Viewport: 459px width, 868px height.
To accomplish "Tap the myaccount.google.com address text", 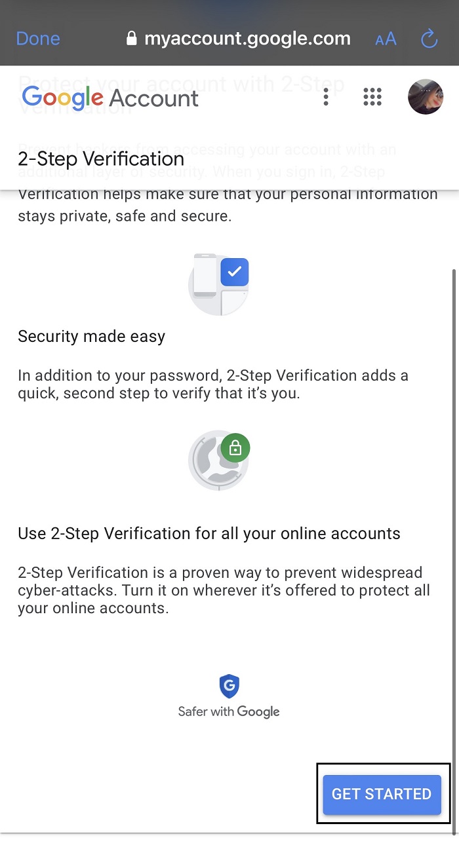I will (x=247, y=39).
